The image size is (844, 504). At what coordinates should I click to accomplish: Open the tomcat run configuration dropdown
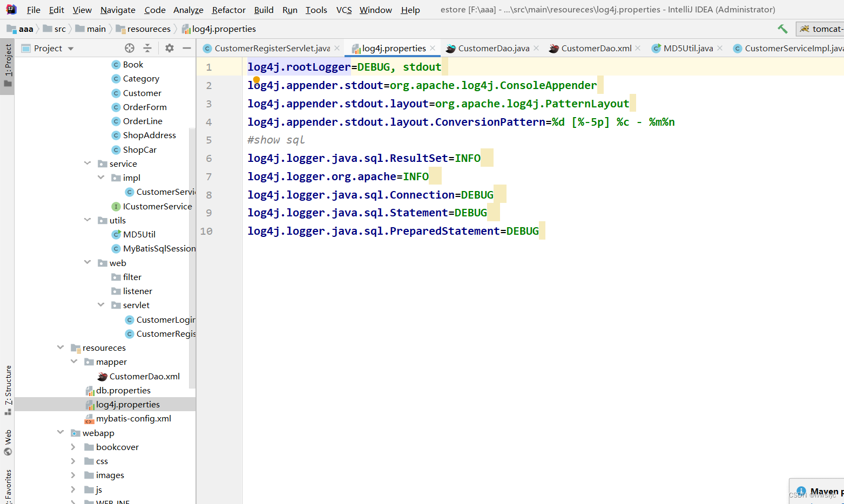point(820,29)
